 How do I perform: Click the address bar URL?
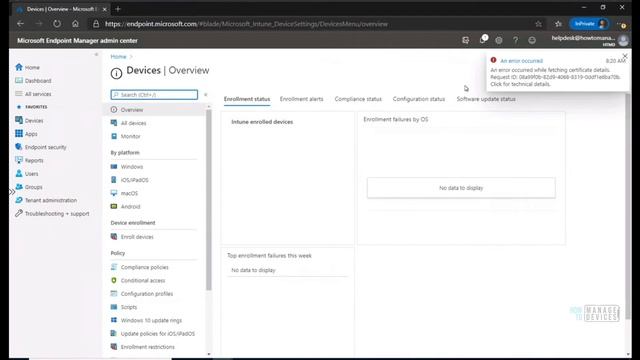[x=246, y=24]
